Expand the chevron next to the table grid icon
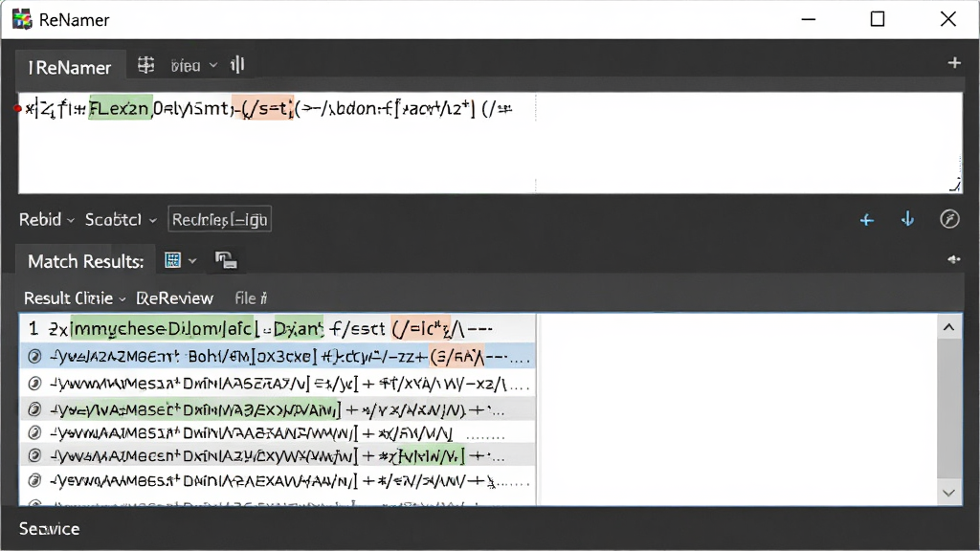This screenshot has height=551, width=980. click(192, 261)
